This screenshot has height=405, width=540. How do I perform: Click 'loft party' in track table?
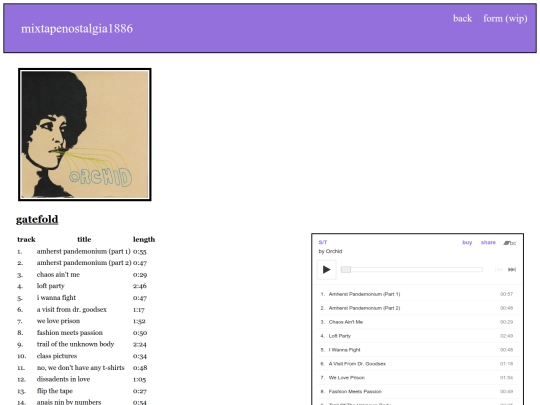[51, 286]
